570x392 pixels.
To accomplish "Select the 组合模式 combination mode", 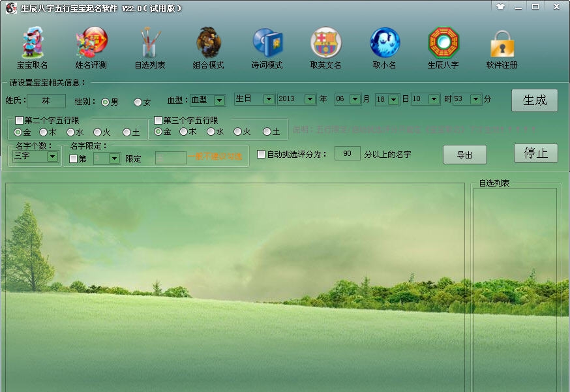I will point(209,46).
